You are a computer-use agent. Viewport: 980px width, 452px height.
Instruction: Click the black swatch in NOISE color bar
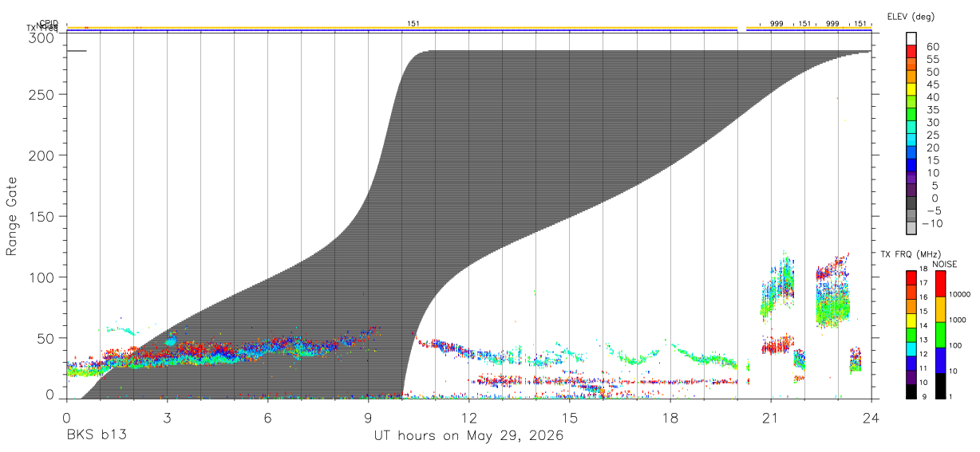(x=940, y=386)
